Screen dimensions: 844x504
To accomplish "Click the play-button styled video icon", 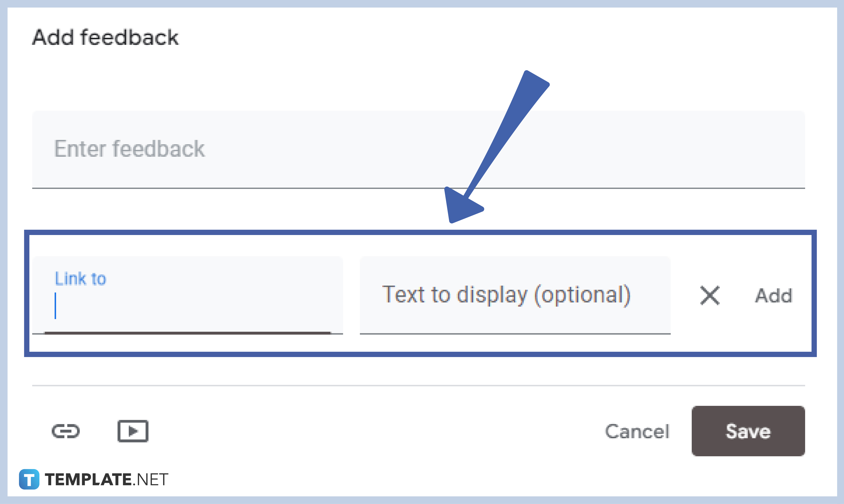I will pos(133,431).
